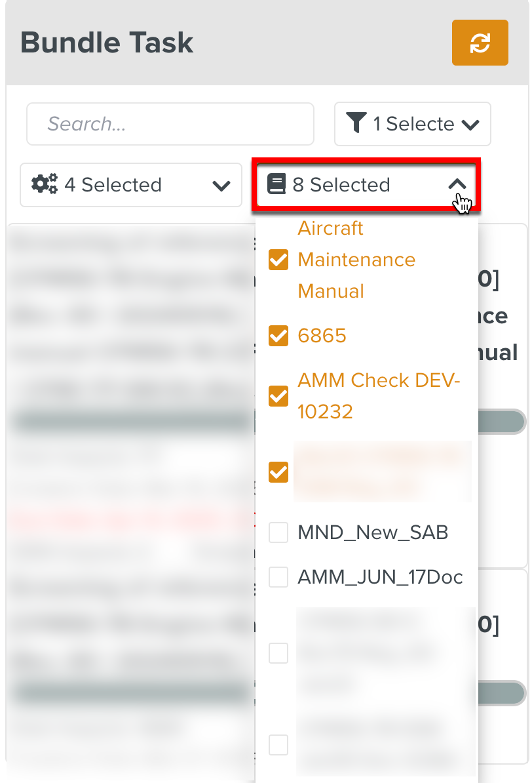Image resolution: width=532 pixels, height=783 pixels.
Task: Select the MND_New_SAB list option
Action: 373,532
